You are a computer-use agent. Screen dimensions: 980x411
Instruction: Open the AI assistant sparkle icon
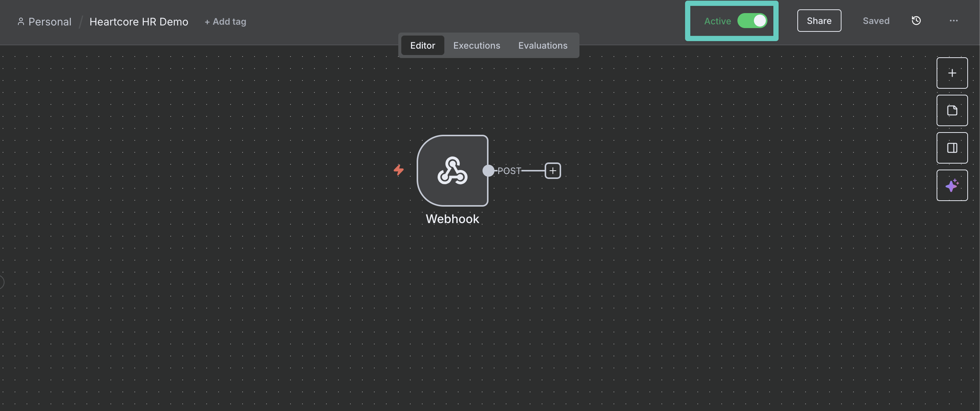(952, 185)
